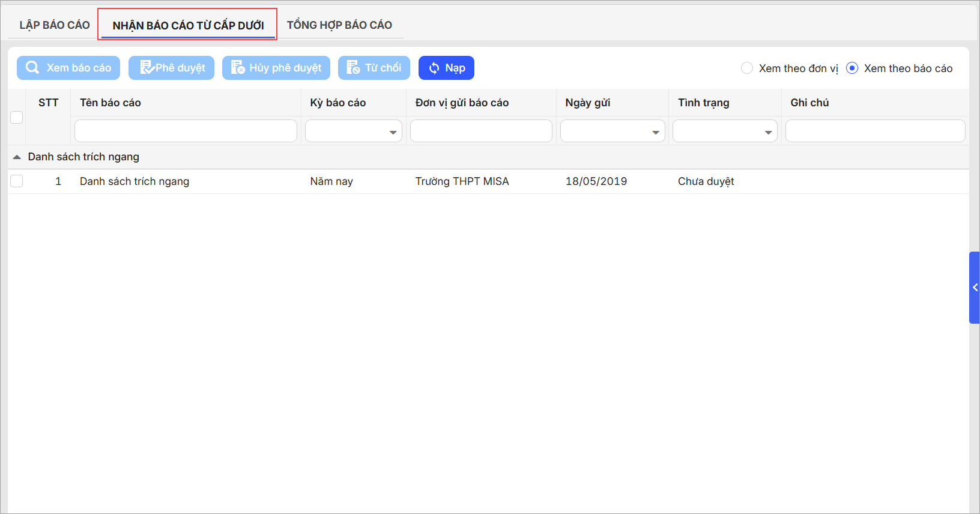Screen dimensions: 980x514
Task: Click the Hủy phê duyệt icon
Action: pos(238,68)
